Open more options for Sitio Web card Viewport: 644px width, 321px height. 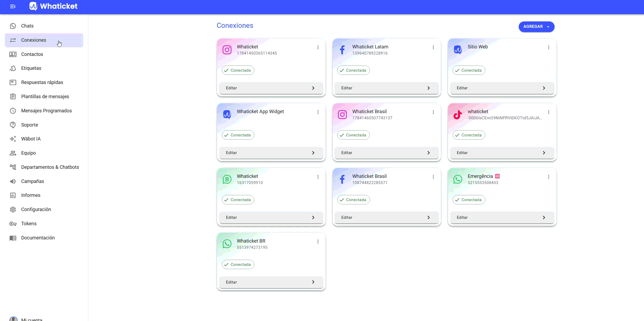point(549,47)
